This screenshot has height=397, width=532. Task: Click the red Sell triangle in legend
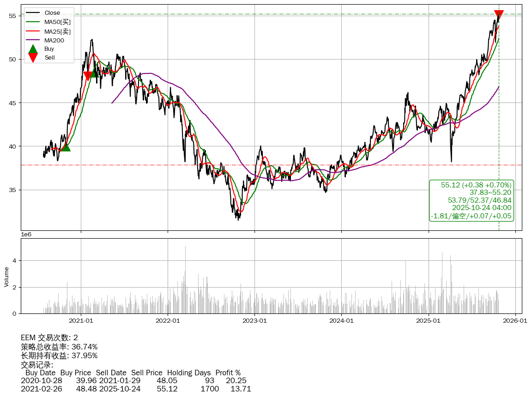coord(33,57)
